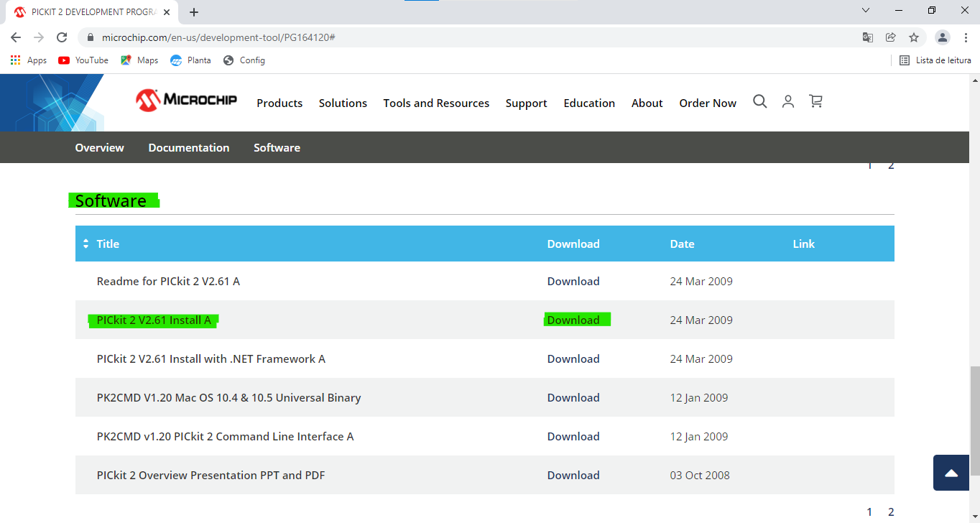Open the Chrome three-dot menu
The image size is (980, 523).
[966, 37]
